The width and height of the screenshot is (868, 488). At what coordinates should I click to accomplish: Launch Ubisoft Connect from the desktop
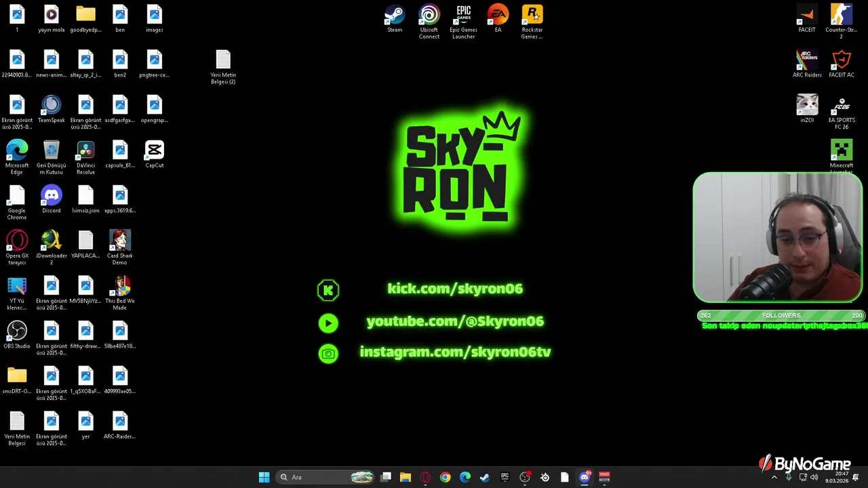(x=429, y=22)
